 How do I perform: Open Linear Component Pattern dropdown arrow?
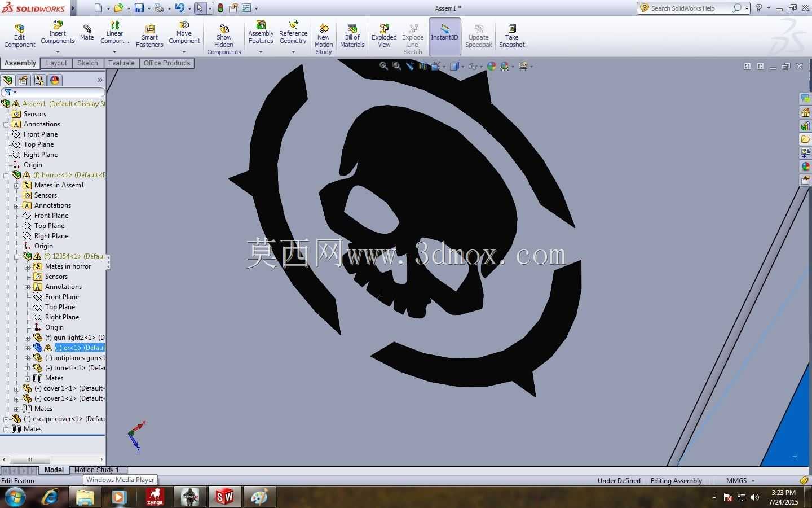[x=114, y=52]
